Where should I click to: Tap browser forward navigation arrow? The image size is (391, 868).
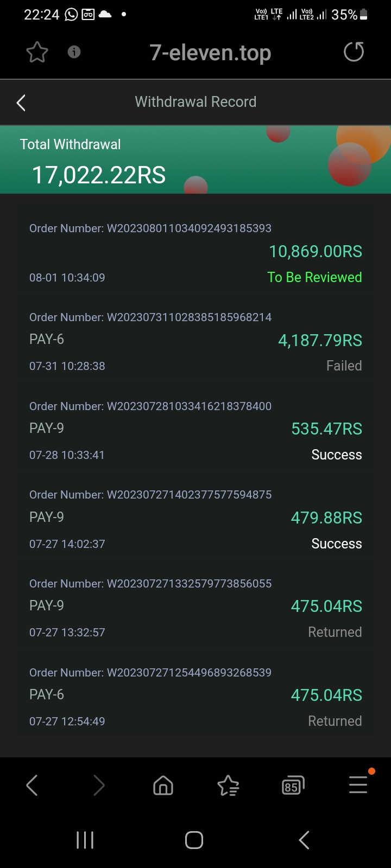point(98,785)
